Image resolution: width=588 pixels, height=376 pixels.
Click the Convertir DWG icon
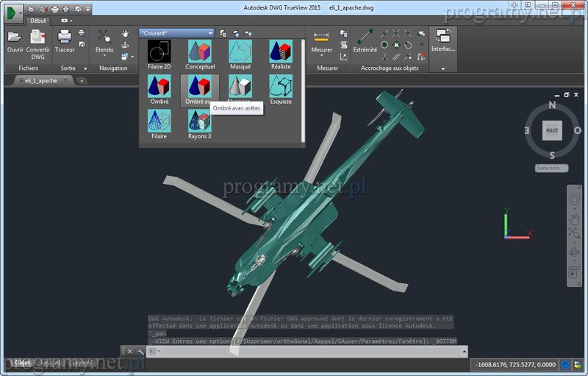tap(38, 37)
